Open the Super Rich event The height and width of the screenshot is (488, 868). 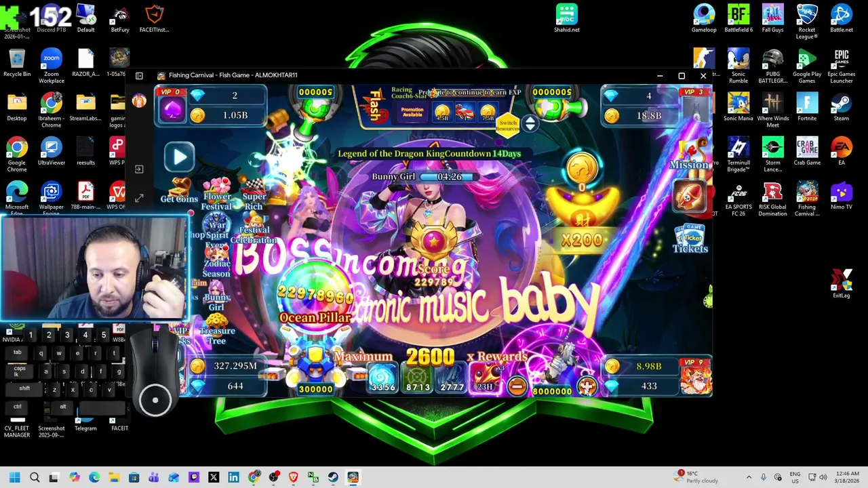254,194
